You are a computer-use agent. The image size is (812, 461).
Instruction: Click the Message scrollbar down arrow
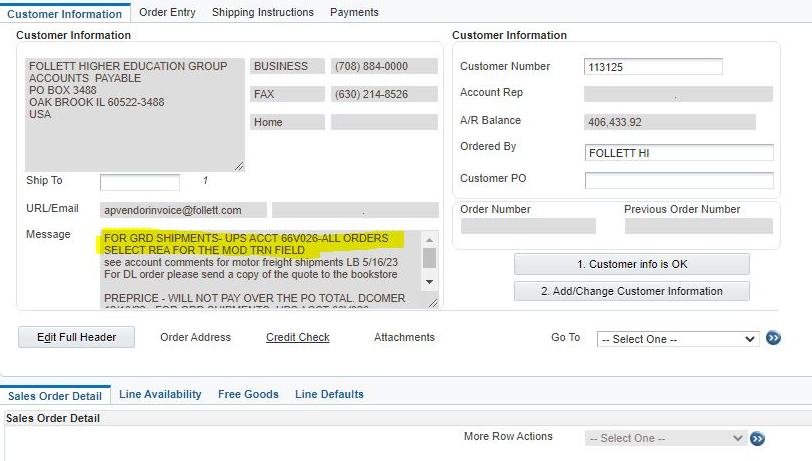pyautogui.click(x=429, y=282)
